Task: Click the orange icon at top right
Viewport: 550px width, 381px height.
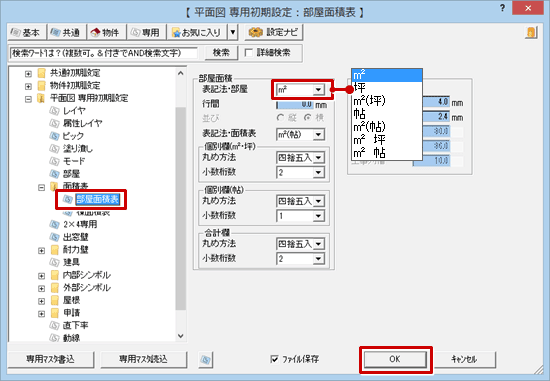Action: point(531,33)
